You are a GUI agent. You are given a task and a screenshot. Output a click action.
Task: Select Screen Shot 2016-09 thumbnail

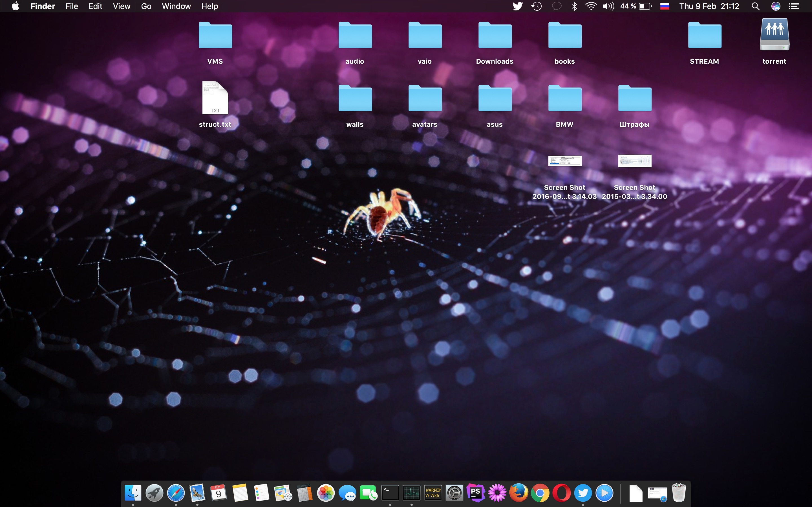(564, 161)
